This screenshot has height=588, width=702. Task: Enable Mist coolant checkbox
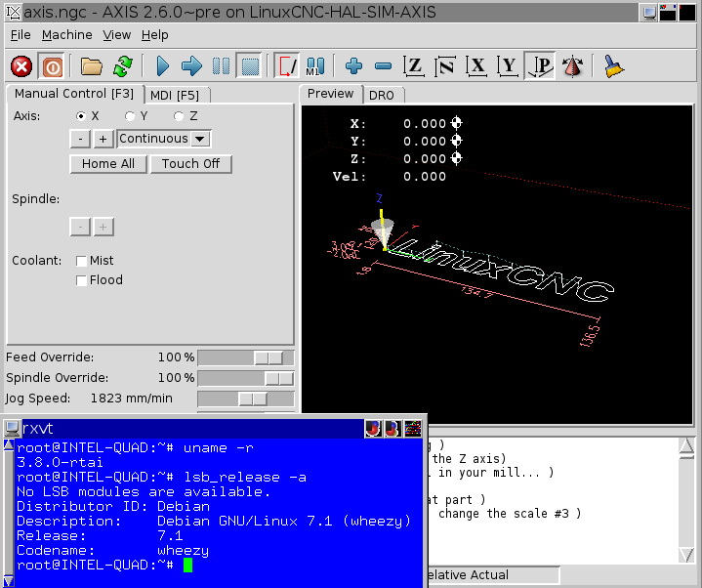pyautogui.click(x=81, y=261)
